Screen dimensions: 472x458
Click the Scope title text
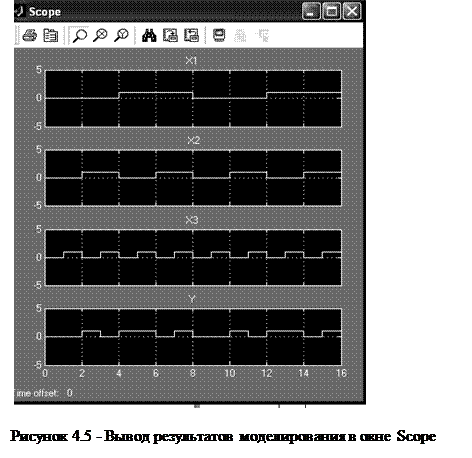(x=45, y=12)
